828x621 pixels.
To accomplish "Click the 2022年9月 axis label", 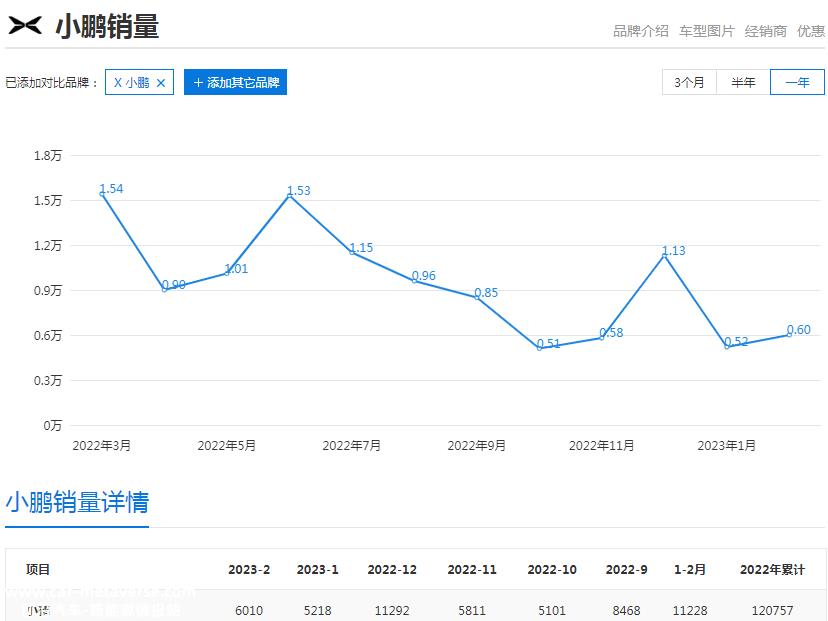I will pyautogui.click(x=477, y=446).
